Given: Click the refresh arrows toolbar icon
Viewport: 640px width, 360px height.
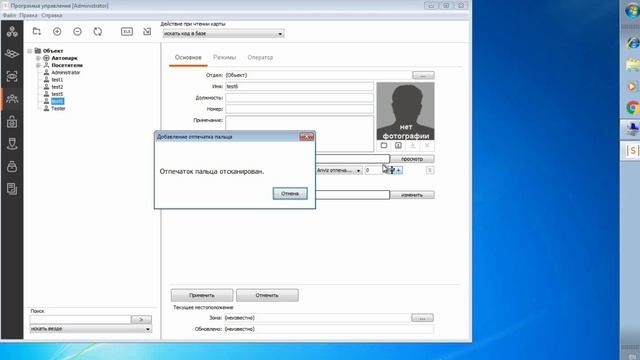Looking at the screenshot, I should click(x=98, y=31).
